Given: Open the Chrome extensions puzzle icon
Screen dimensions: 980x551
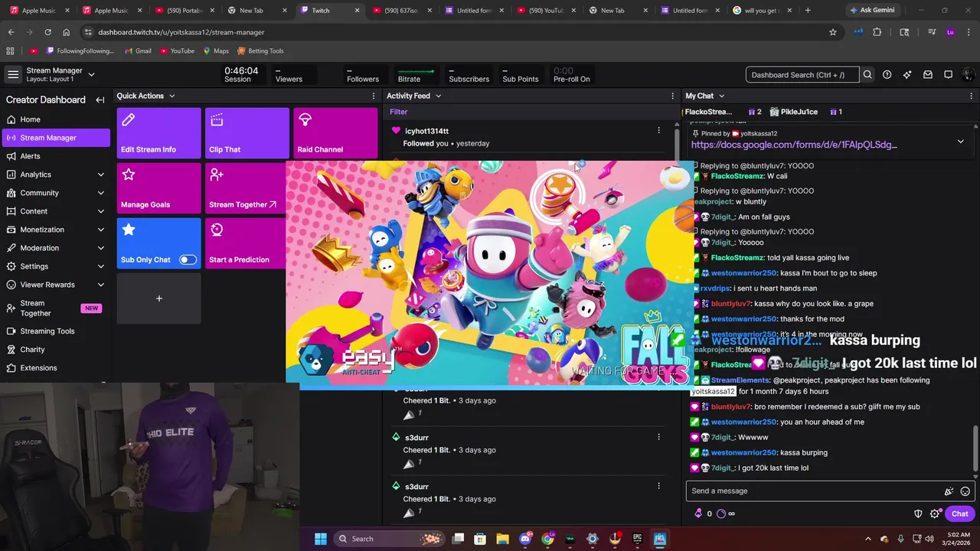Looking at the screenshot, I should tap(877, 32).
